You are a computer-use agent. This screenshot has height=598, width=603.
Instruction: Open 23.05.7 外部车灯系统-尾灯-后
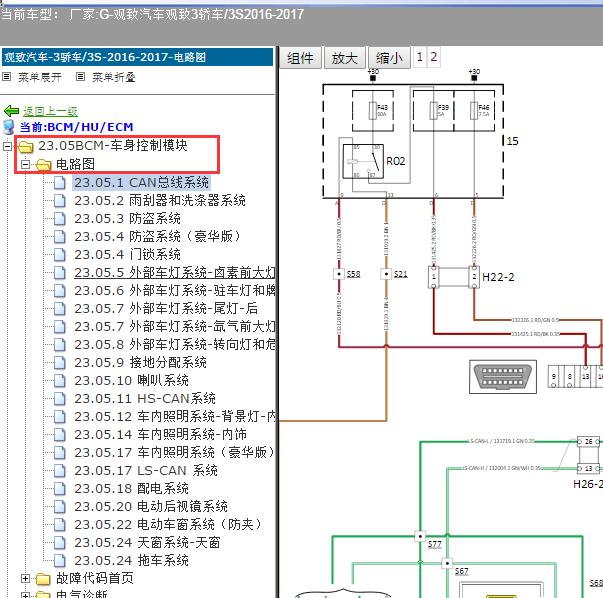click(166, 309)
